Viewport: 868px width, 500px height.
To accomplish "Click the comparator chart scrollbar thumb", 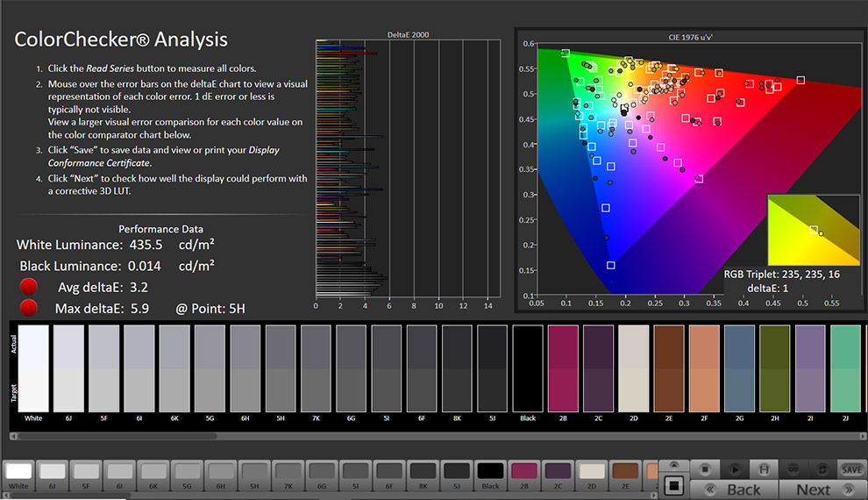I will tap(117, 436).
